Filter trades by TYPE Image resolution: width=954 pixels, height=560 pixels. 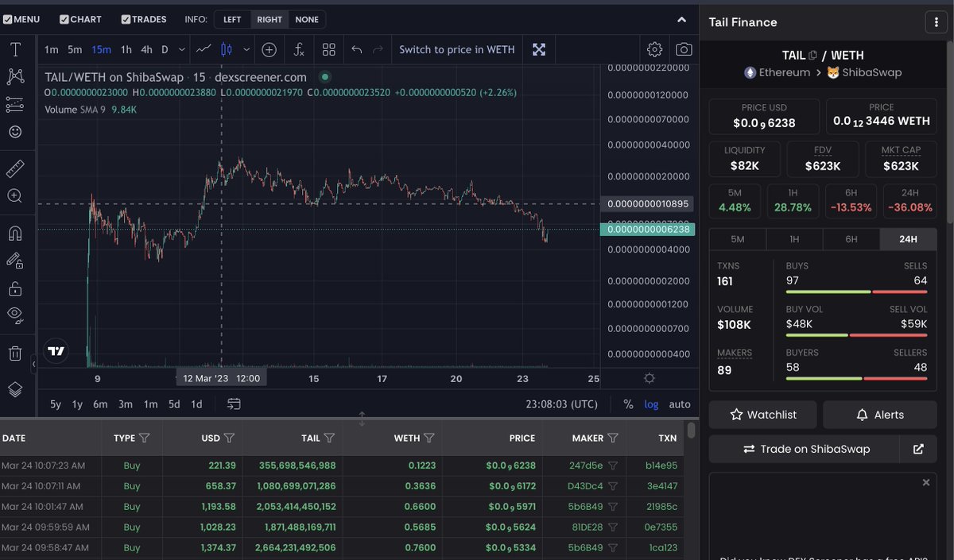pyautogui.click(x=144, y=438)
